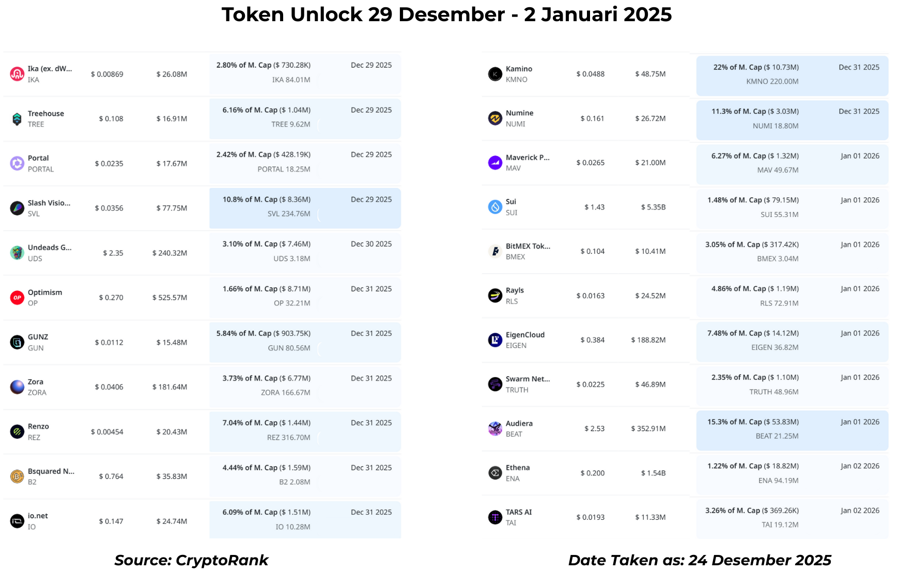Screen dimensions: 899x588
Task: Click the Slash Vision 10.8% unlock cell
Action: [305, 208]
